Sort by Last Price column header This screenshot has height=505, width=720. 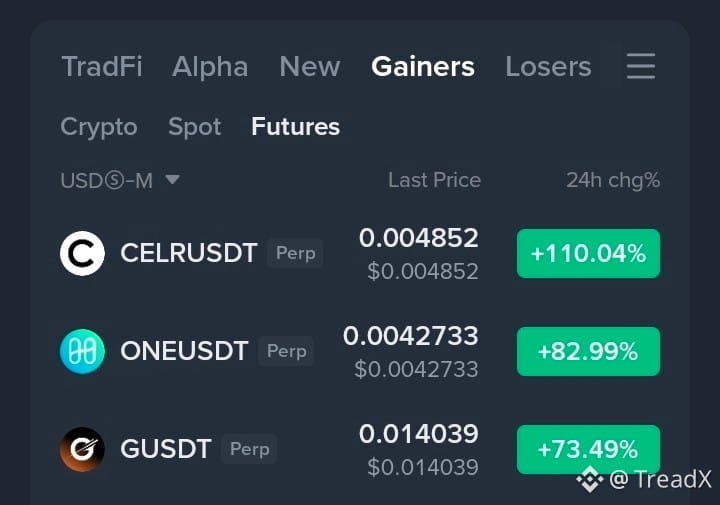434,180
